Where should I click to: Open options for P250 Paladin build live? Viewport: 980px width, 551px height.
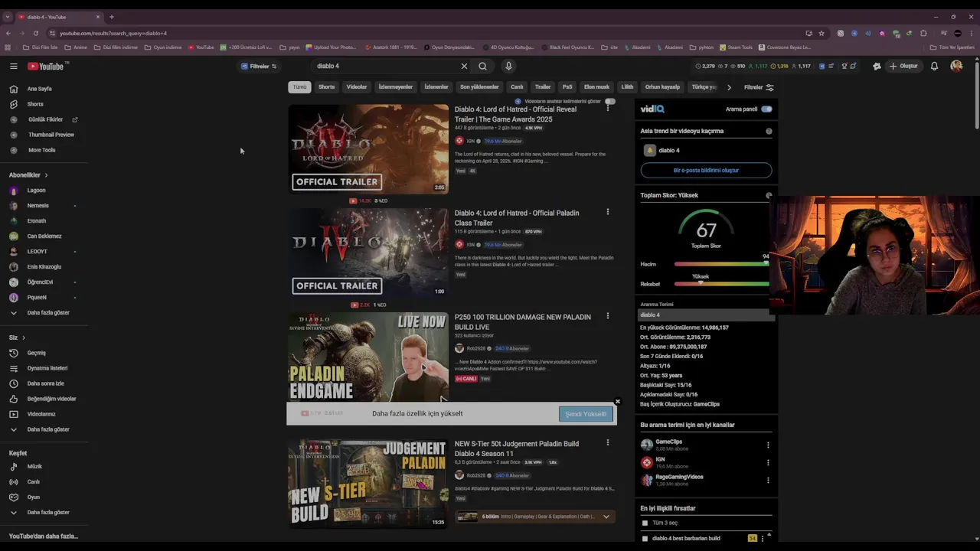click(608, 316)
